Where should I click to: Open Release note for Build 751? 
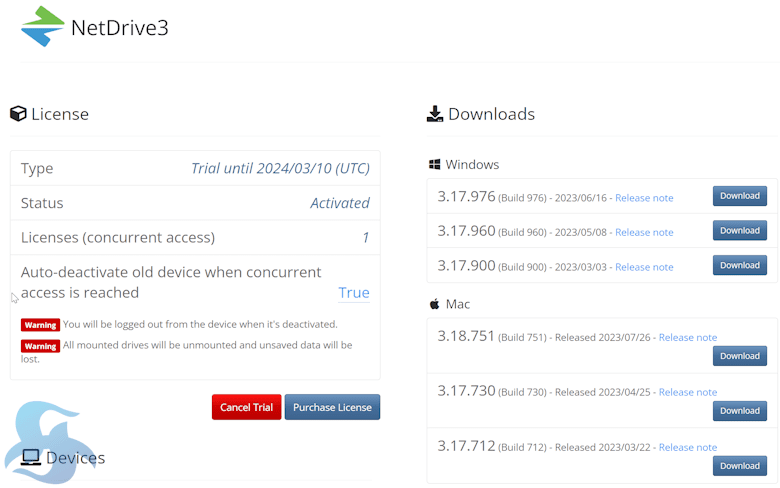coord(688,337)
